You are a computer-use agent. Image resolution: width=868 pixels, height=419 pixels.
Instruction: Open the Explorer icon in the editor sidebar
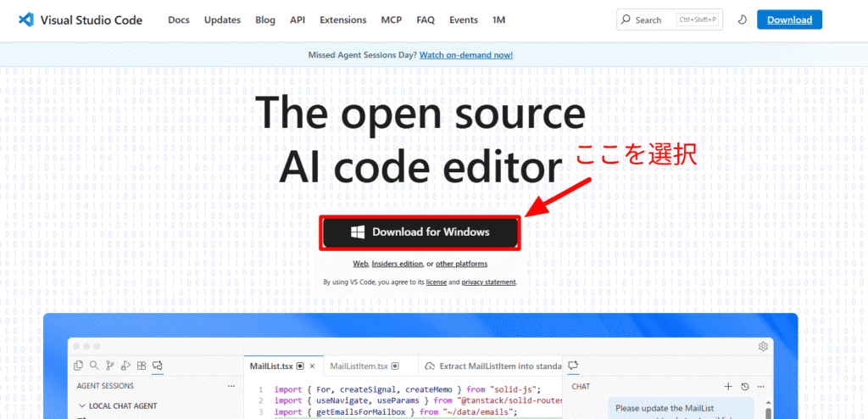coord(78,366)
